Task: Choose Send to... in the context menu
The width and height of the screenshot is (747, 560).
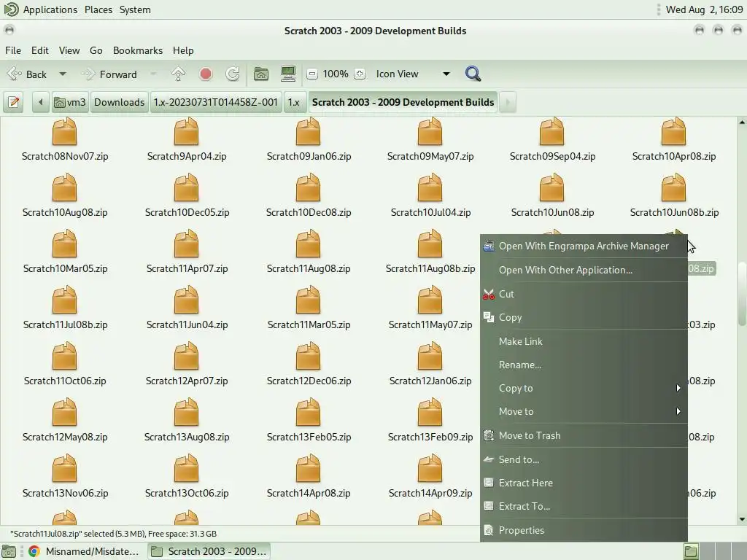Action: click(x=584, y=459)
